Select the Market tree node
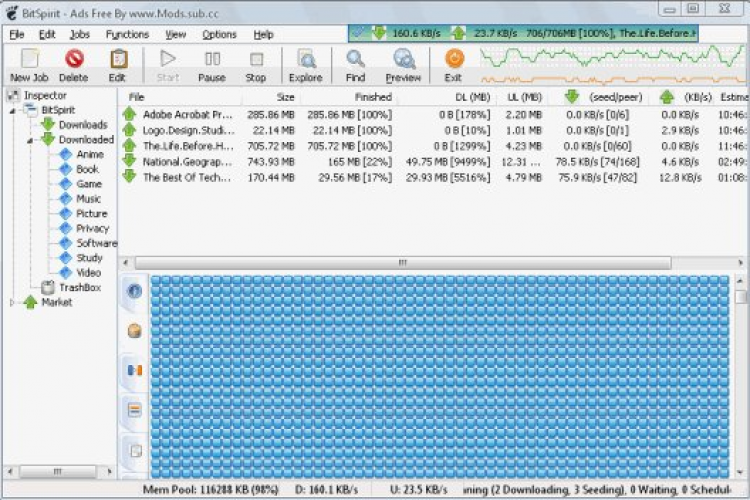This screenshot has height=500, width=750. coord(56,302)
